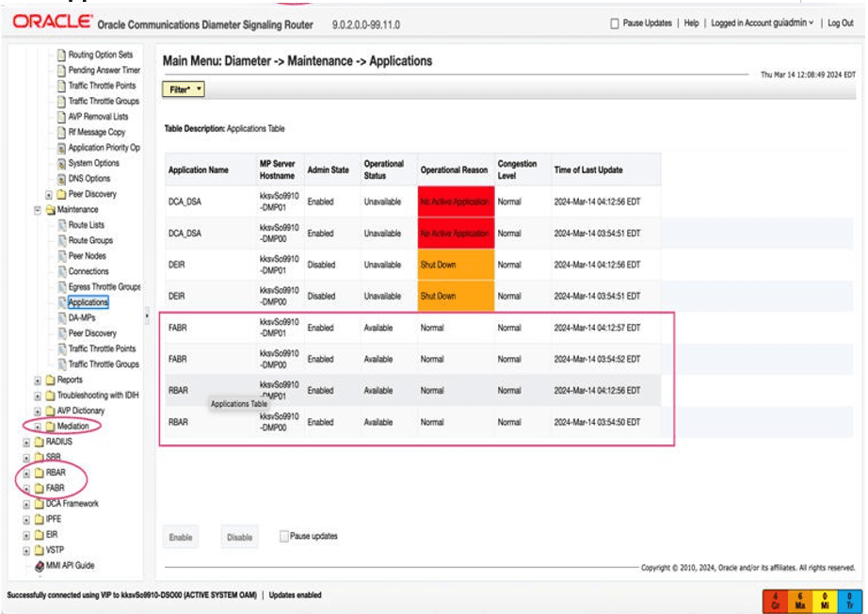
Task: Click the Log Out link
Action: (841, 24)
